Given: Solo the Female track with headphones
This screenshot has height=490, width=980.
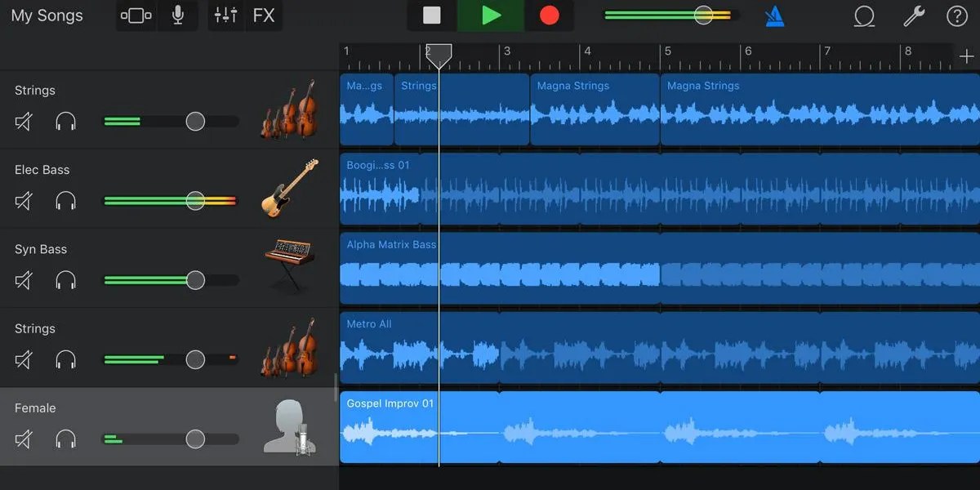Looking at the screenshot, I should coord(65,439).
